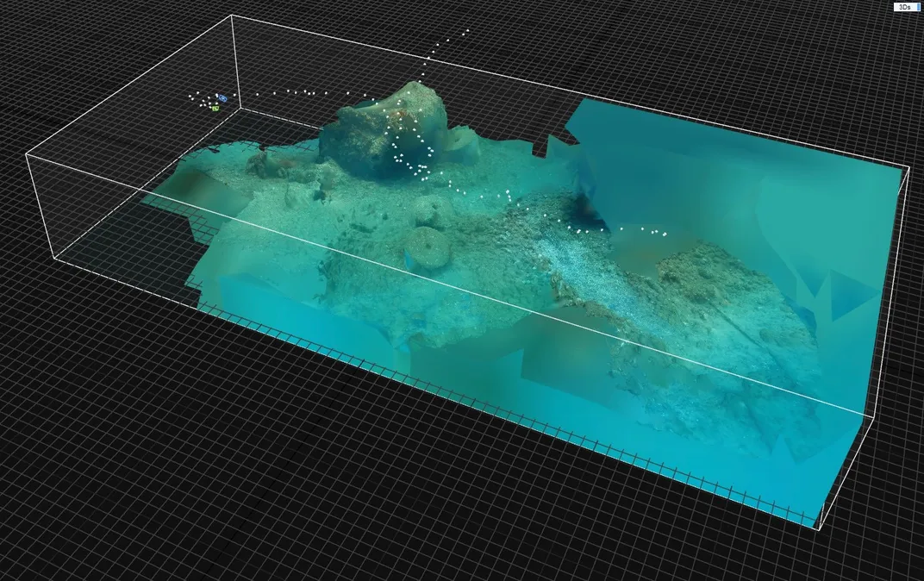The image size is (924, 581).
Task: Select the blue marker label in the viewport
Action: 222,97
